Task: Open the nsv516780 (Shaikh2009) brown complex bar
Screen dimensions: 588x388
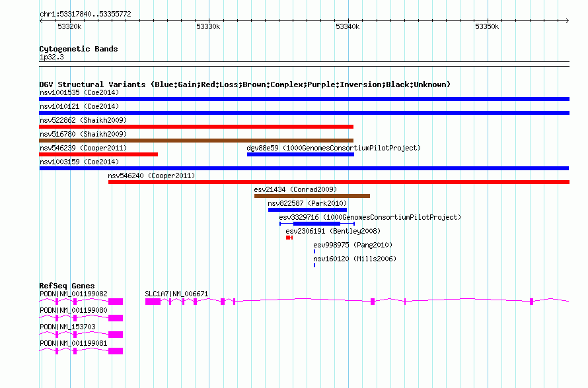Action: click(x=196, y=141)
